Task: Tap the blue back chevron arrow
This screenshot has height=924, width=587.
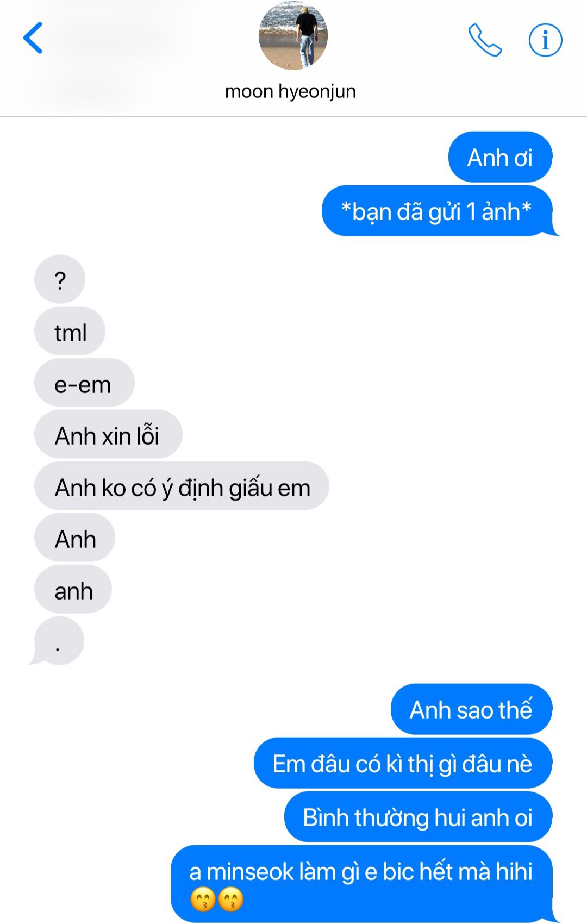Action: point(33,38)
